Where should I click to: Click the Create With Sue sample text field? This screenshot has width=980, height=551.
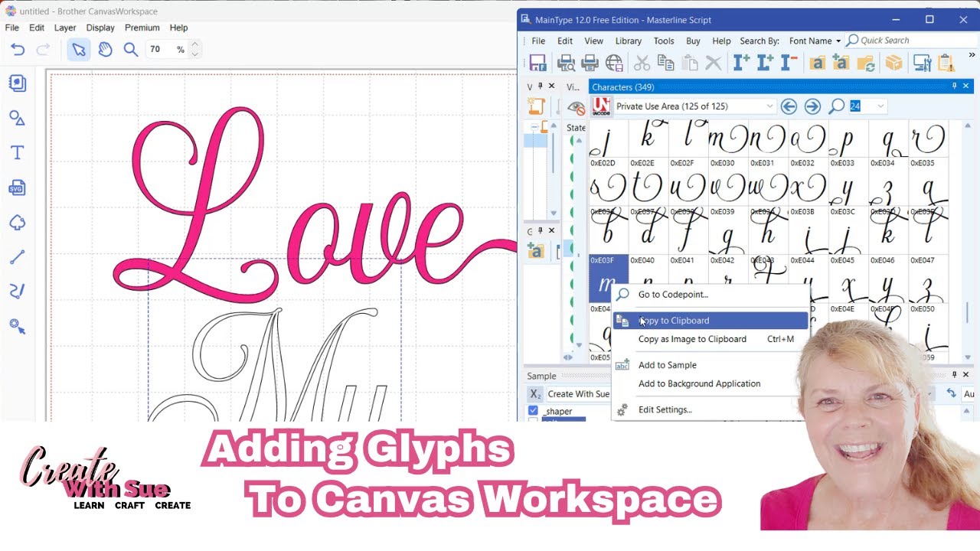pos(579,394)
